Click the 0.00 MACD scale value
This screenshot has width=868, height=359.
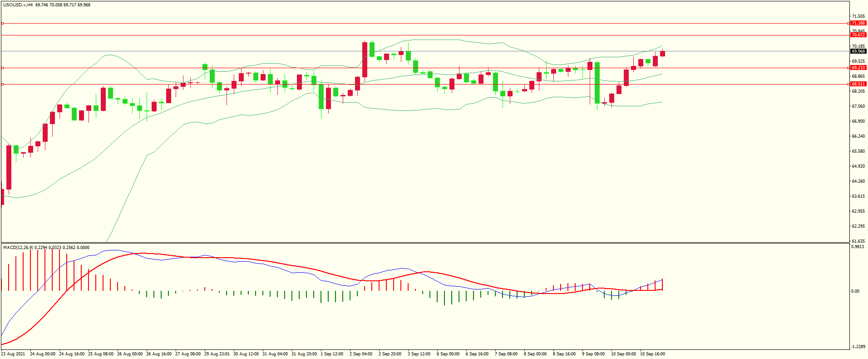855,291
